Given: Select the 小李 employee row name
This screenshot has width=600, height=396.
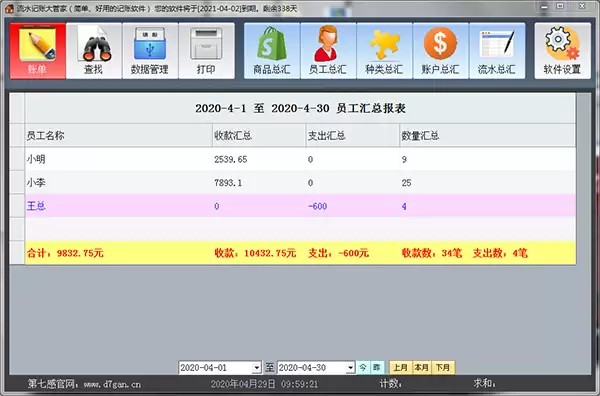Looking at the screenshot, I should [36, 183].
